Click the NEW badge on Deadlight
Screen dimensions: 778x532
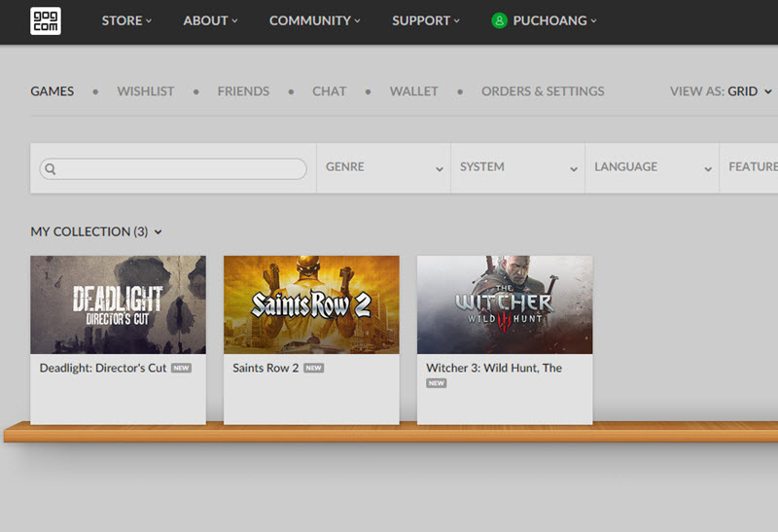181,368
